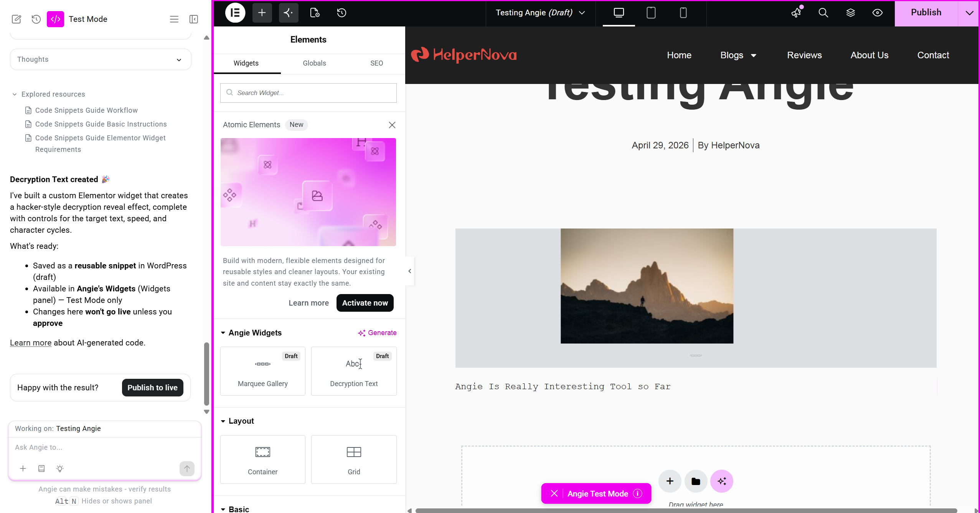Switch to the Globals tab
The width and height of the screenshot is (980, 513).
click(314, 63)
